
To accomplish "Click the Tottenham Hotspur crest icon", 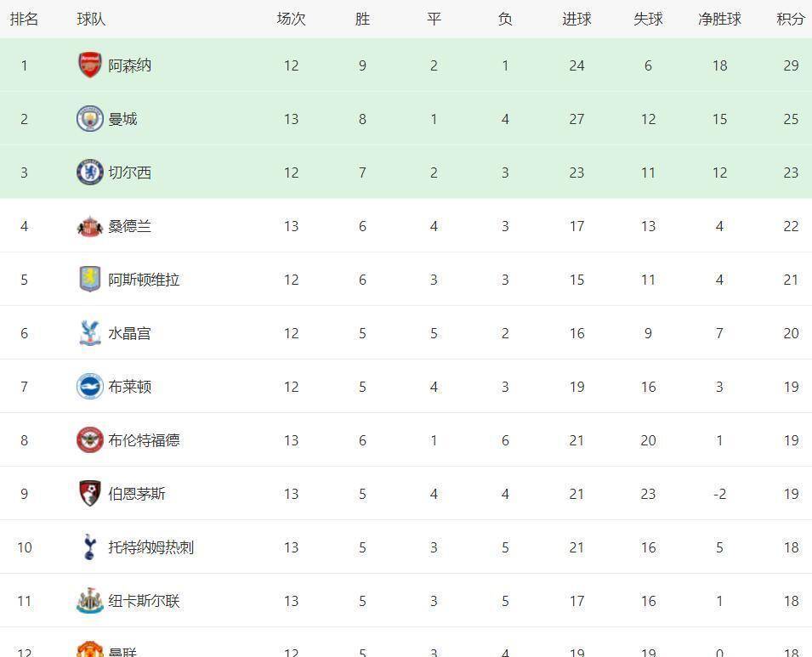I will 89,547.
